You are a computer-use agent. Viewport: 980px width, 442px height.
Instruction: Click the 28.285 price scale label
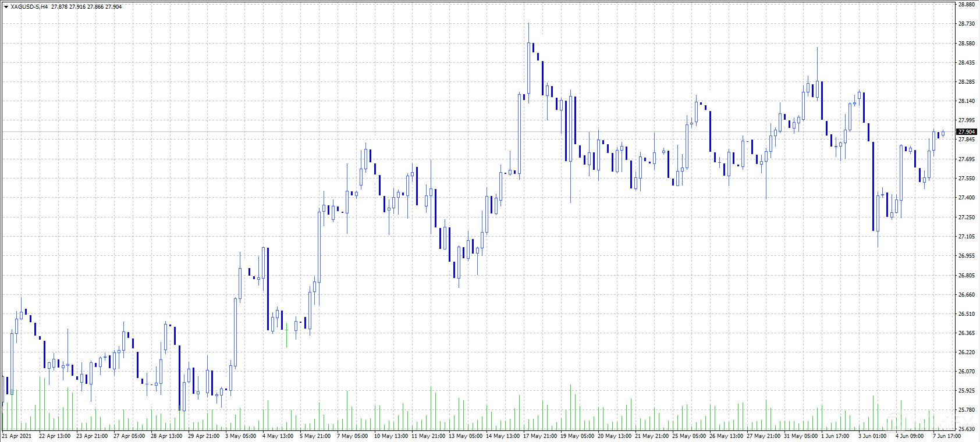(x=966, y=82)
